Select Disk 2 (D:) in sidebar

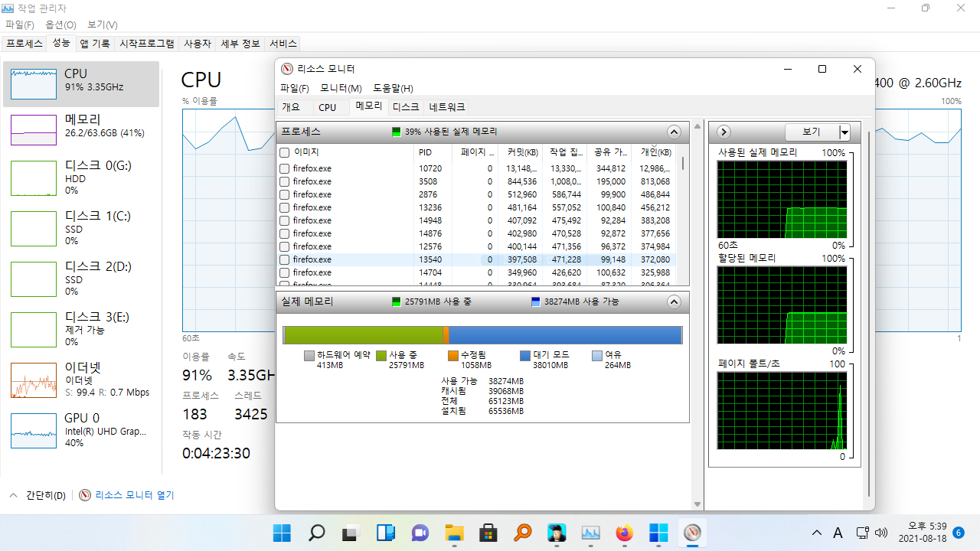pos(81,278)
